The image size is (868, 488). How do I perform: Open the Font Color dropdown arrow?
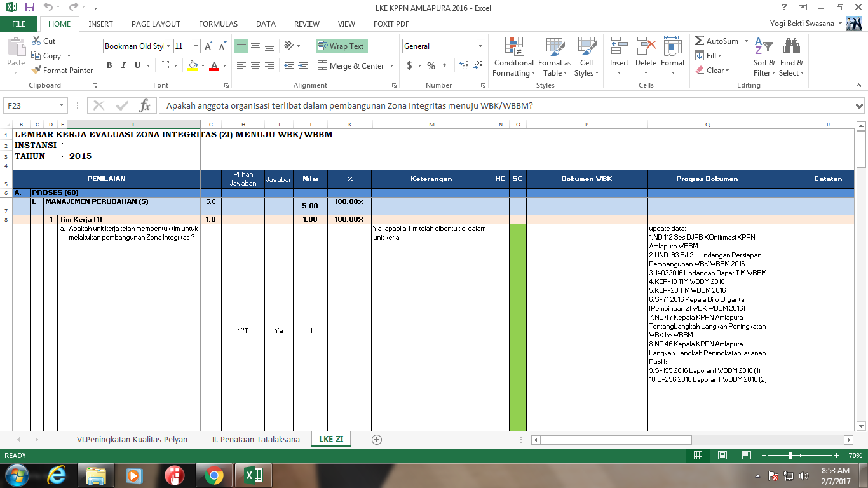tap(224, 66)
